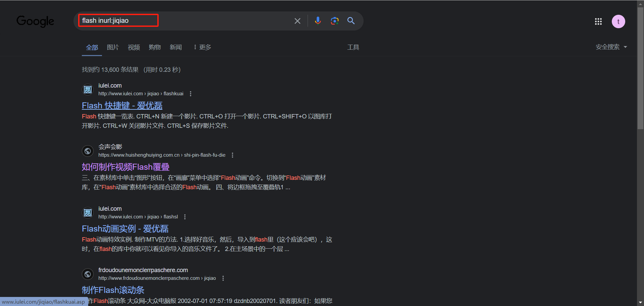Start voice search with the microphone icon
644x306 pixels.
(x=318, y=21)
